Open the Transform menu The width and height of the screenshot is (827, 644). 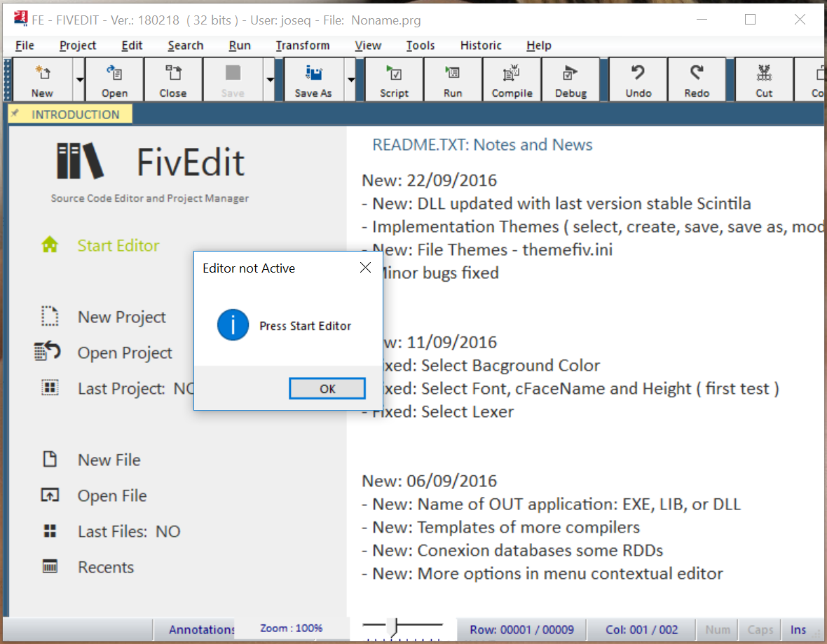click(302, 46)
